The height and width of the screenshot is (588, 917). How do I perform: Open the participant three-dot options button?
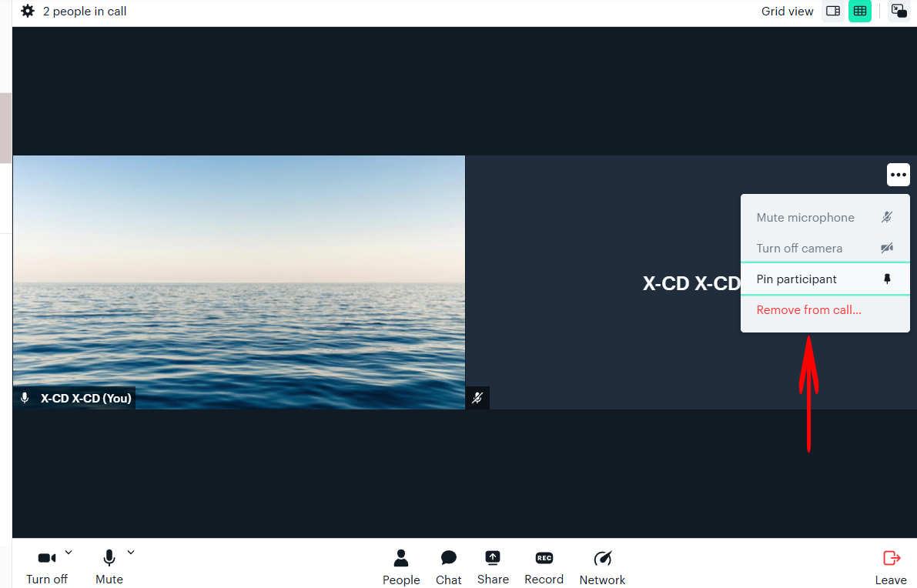[x=898, y=175]
